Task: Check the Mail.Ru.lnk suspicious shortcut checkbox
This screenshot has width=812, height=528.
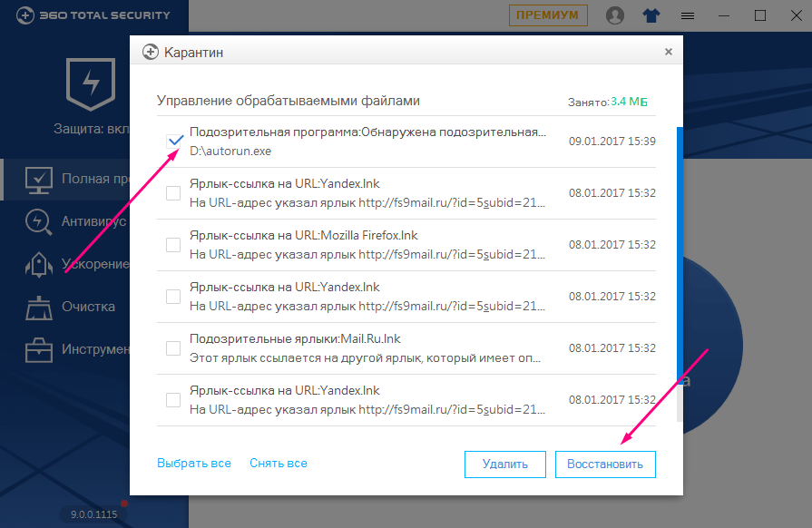Action: coord(173,348)
